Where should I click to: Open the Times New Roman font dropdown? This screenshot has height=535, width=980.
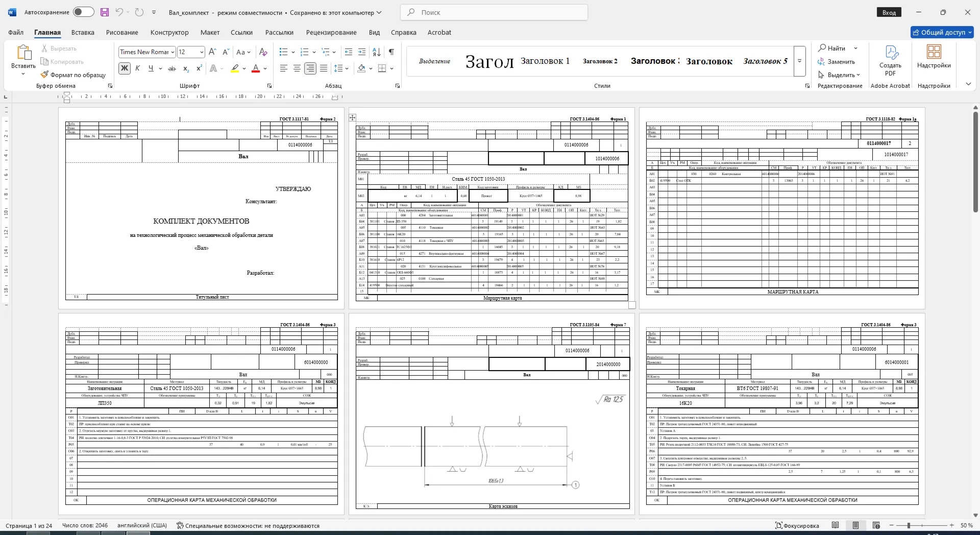pos(173,52)
